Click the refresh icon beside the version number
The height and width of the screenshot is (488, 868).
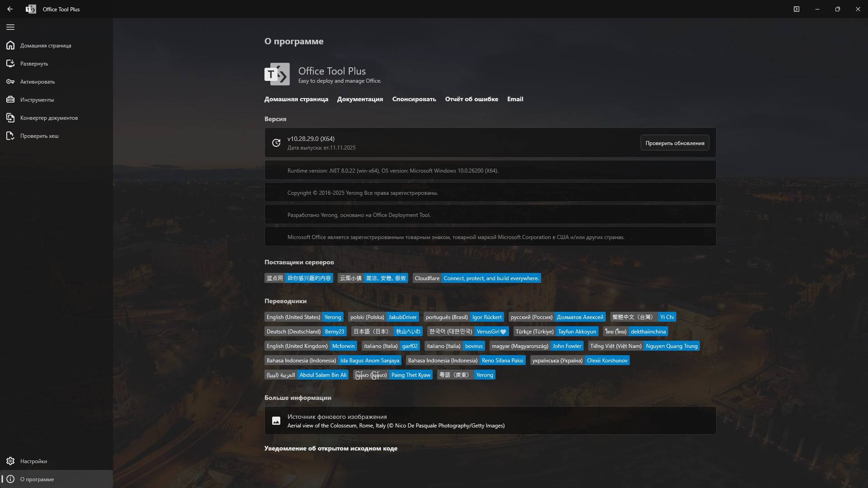(276, 143)
